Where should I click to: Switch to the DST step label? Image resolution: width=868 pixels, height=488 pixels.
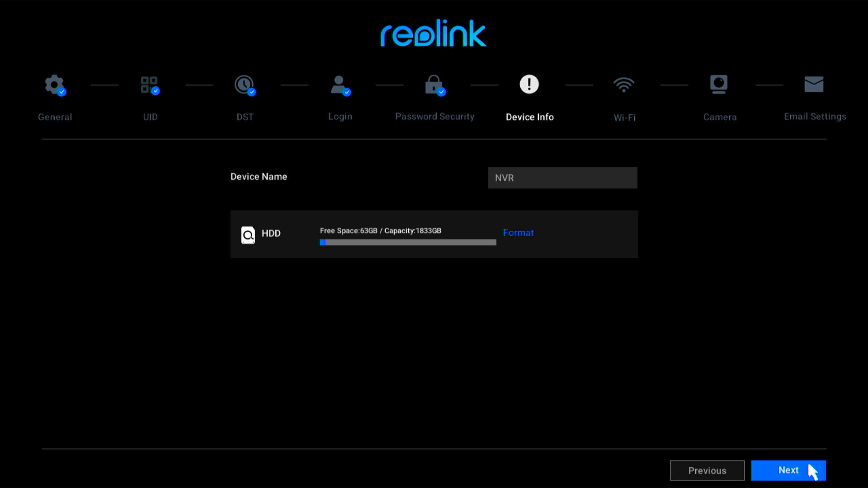245,117
